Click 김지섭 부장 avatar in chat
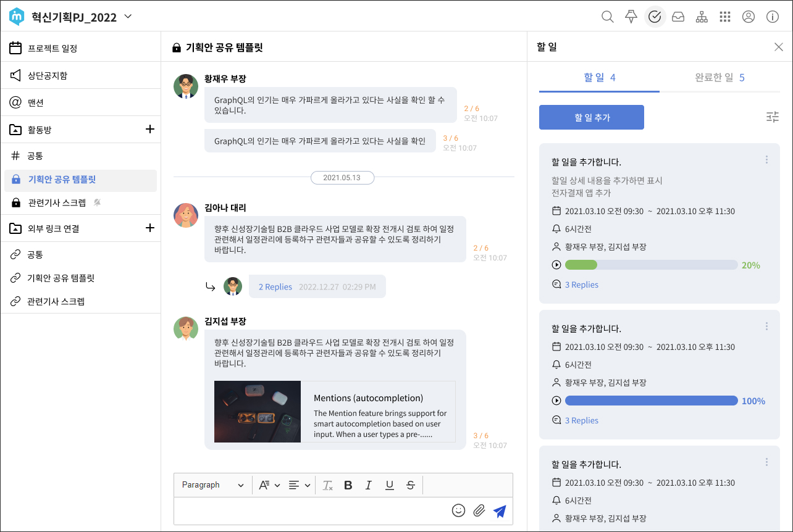This screenshot has height=532, width=793. click(186, 329)
